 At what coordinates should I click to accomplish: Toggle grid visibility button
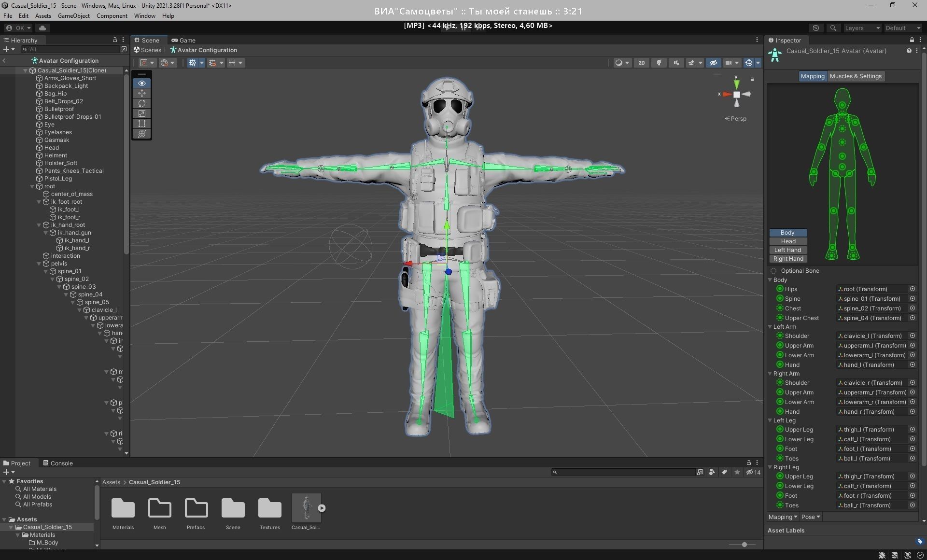193,63
